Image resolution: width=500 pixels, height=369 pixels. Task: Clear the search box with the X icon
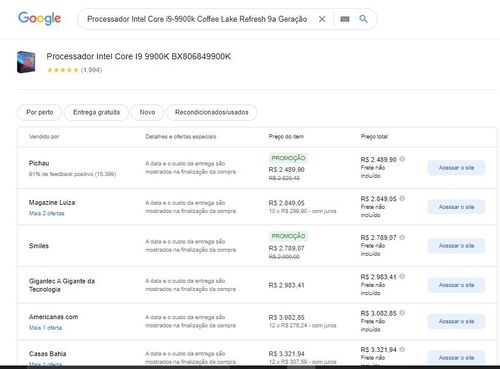pyautogui.click(x=322, y=19)
